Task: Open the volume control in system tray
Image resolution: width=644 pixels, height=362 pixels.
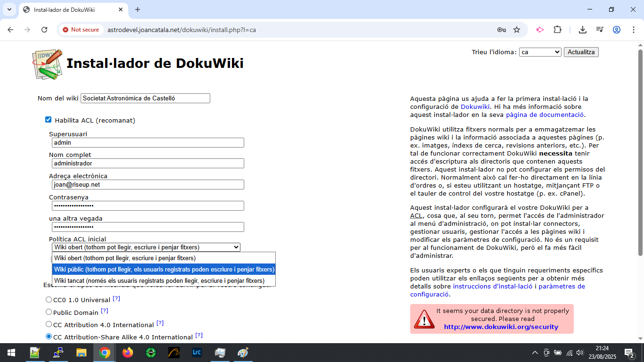Action: (580, 353)
